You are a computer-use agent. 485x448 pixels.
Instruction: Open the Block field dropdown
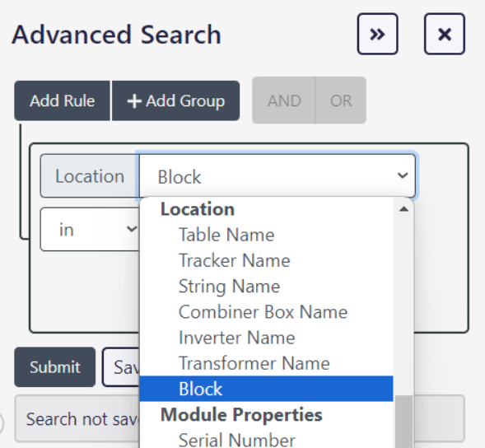tap(277, 175)
